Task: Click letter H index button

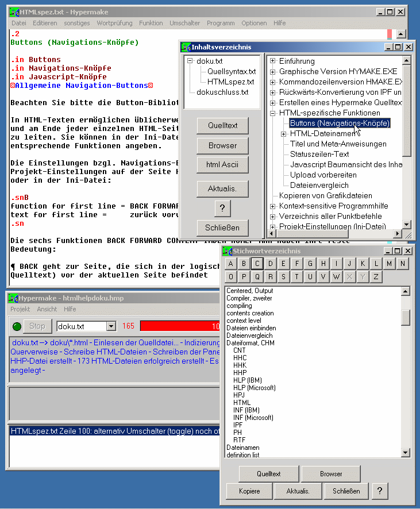Action: click(323, 264)
